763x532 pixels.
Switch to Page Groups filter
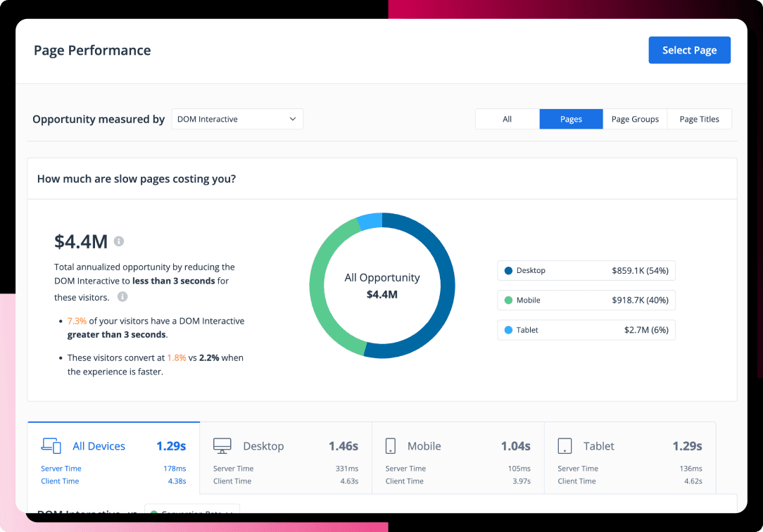click(635, 119)
